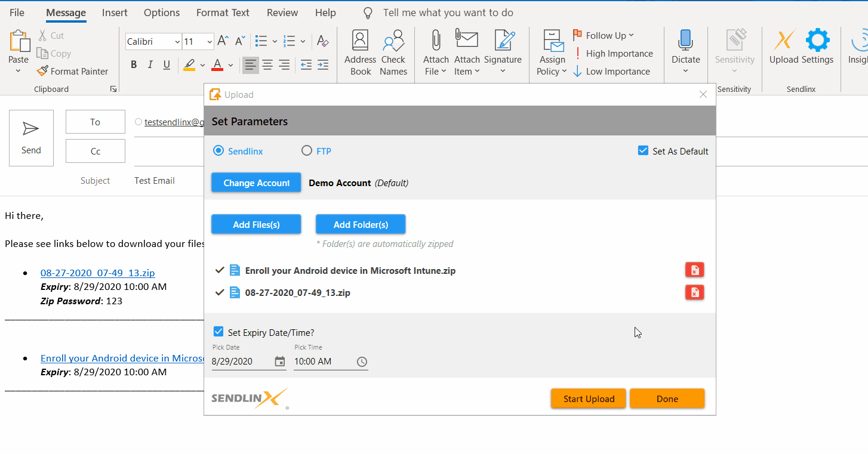868x454 pixels.
Task: Switch to the Options tab
Action: point(162,13)
